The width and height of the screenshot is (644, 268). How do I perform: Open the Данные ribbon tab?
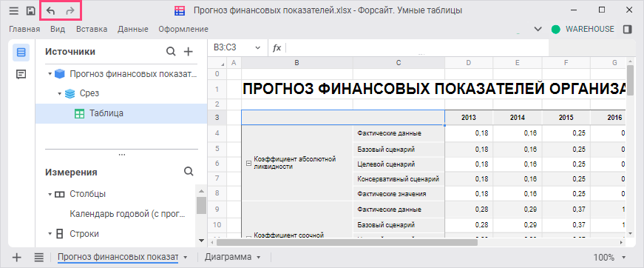132,29
